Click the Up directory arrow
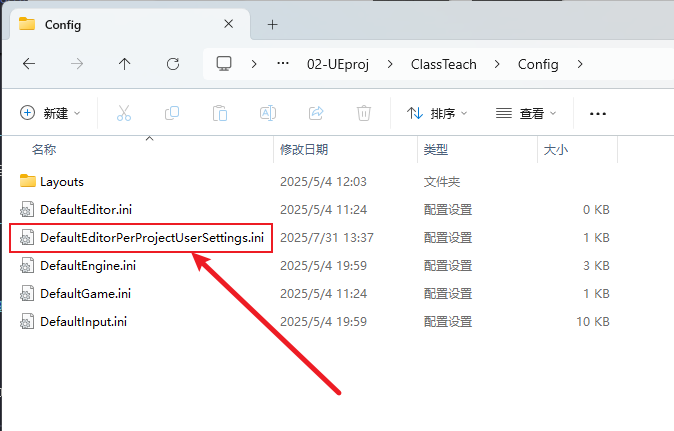 (124, 63)
